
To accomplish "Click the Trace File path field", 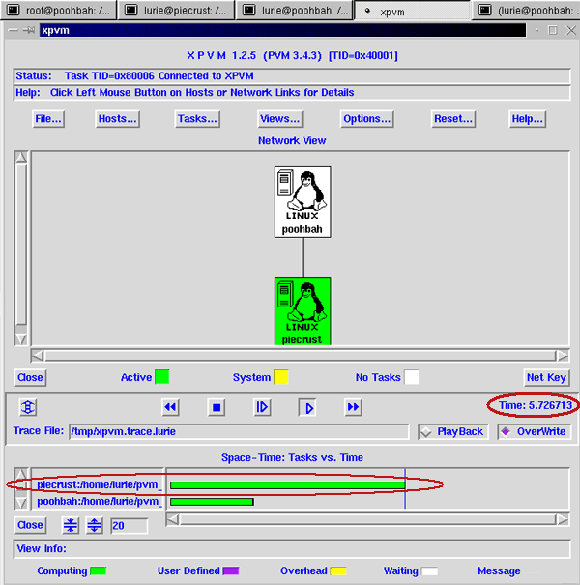I will 239,432.
